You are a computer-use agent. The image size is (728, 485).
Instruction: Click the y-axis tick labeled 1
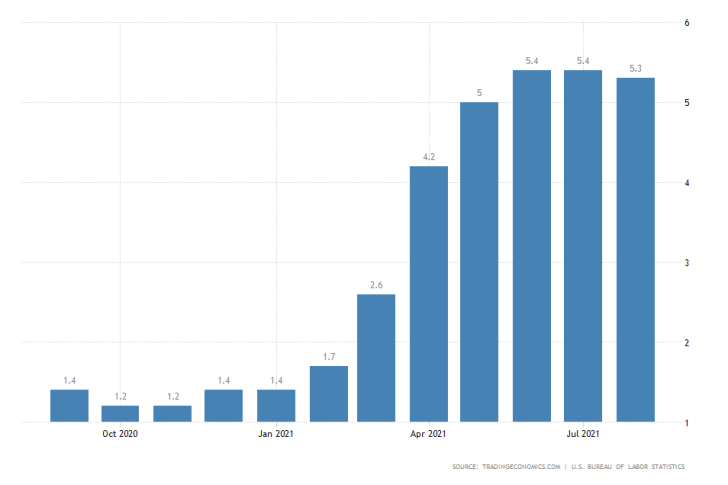pos(686,423)
